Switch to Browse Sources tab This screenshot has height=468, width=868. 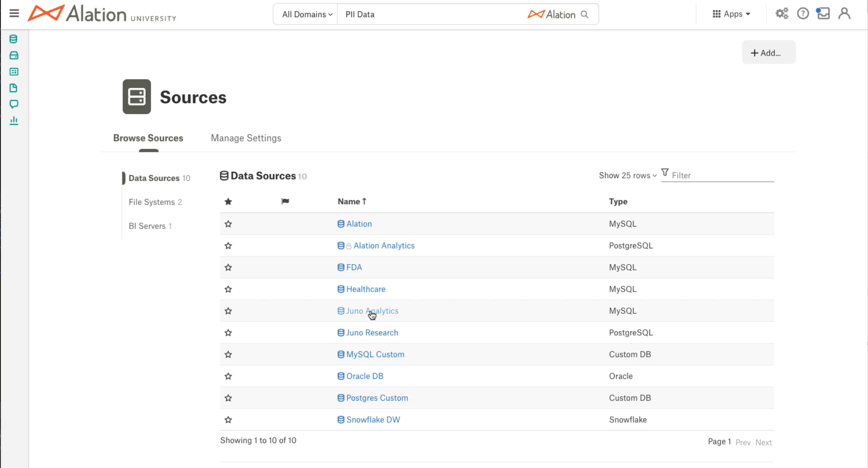point(148,138)
